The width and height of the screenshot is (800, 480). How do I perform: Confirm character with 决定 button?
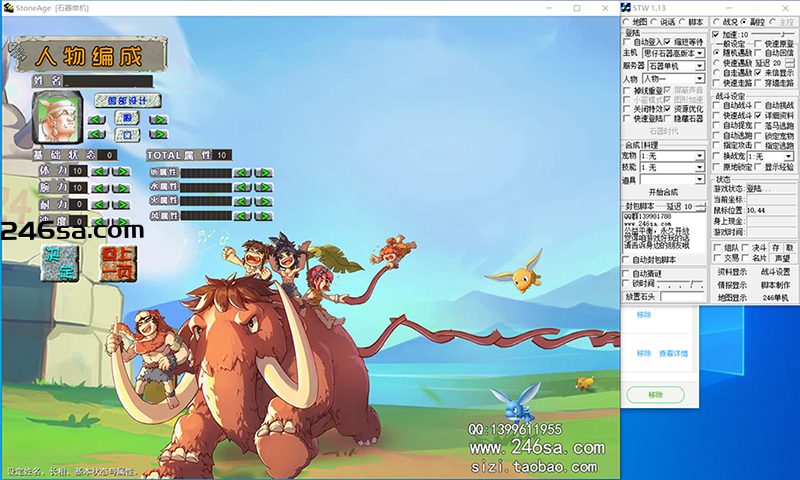click(x=60, y=263)
